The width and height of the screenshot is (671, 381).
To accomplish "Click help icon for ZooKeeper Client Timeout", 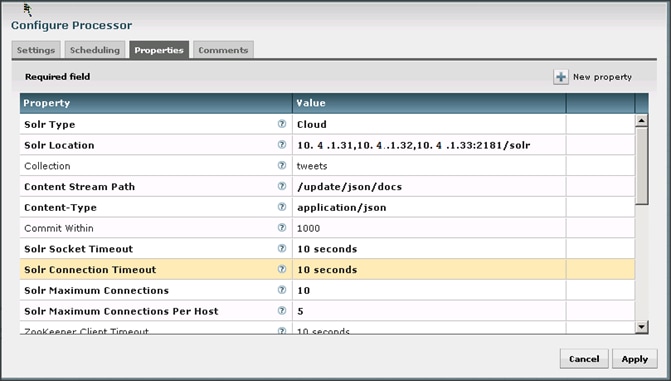I will point(282,331).
